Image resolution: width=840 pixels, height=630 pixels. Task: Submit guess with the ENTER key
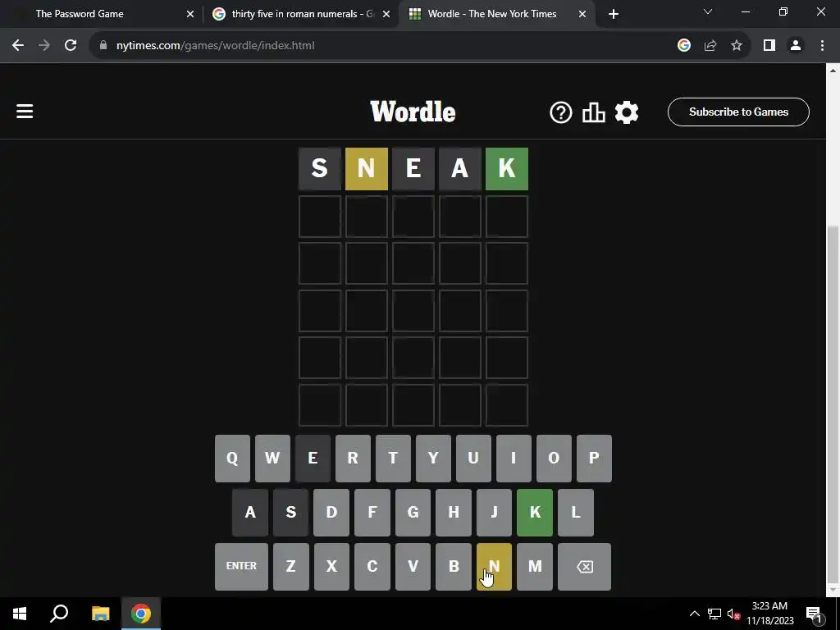(242, 567)
